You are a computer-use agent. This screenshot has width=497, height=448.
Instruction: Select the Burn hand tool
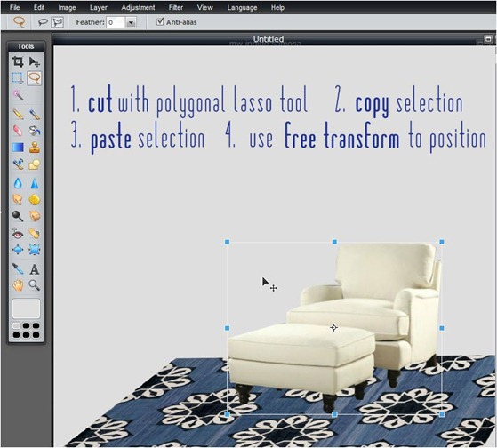(35, 216)
